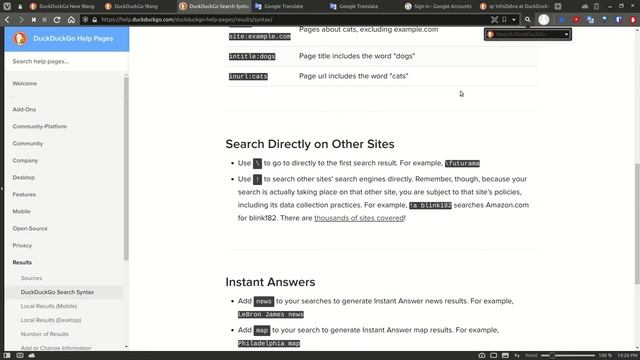Click the intitle:dogs code example
The height and width of the screenshot is (360, 640).
click(252, 56)
